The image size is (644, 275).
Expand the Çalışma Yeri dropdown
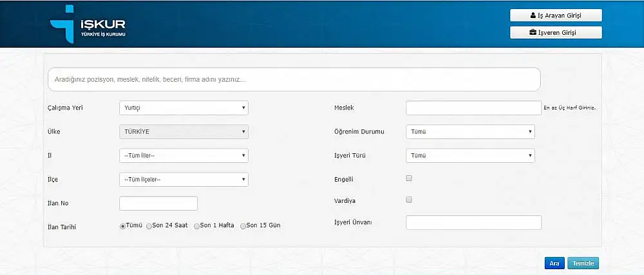point(184,108)
